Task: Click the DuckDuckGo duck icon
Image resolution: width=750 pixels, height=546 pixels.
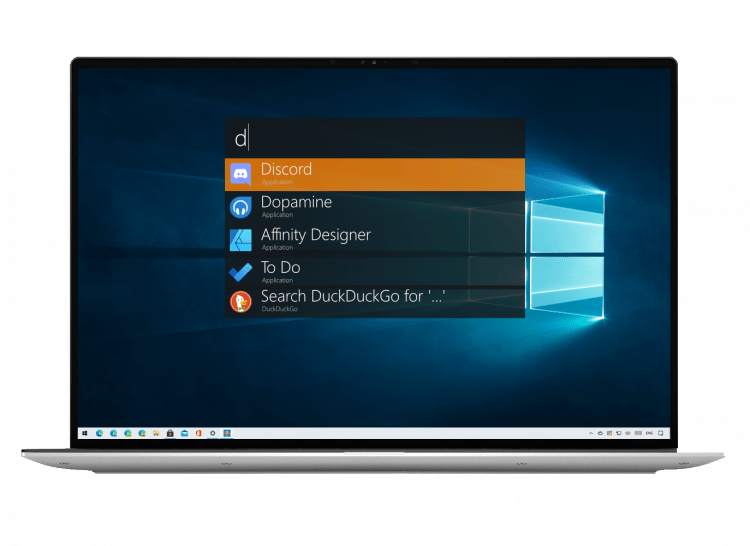Action: [241, 302]
